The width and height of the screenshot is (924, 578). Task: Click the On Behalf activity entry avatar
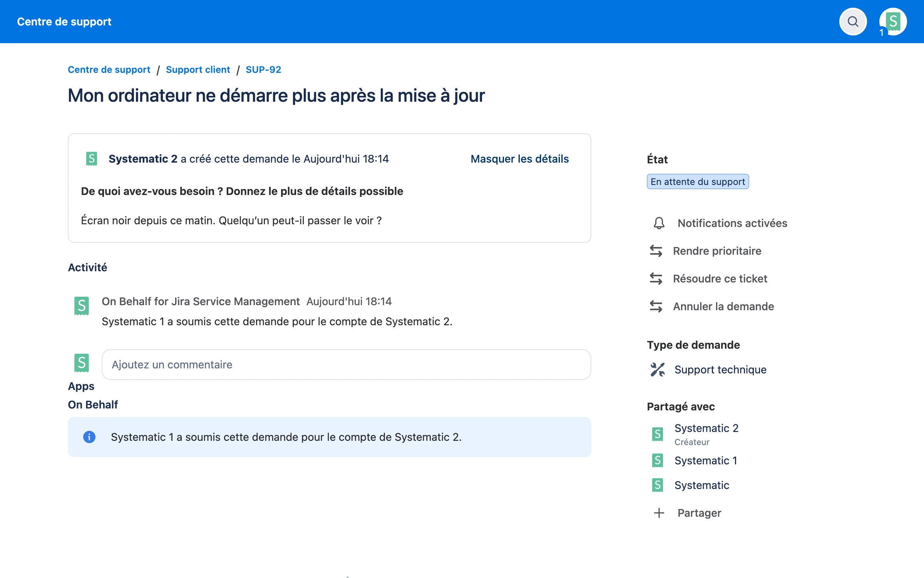pyautogui.click(x=82, y=306)
